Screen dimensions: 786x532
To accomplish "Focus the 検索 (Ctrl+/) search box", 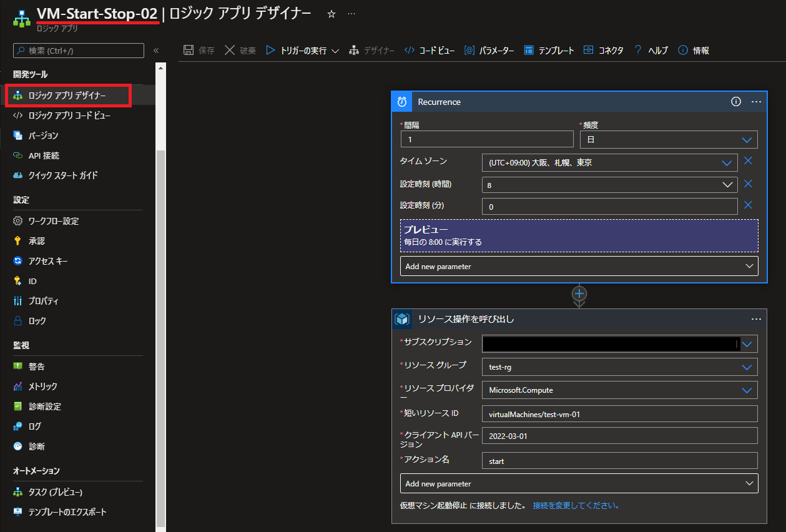I will [79, 51].
